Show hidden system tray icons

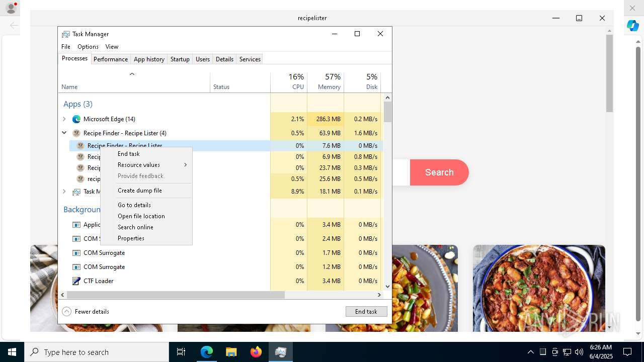coord(530,352)
